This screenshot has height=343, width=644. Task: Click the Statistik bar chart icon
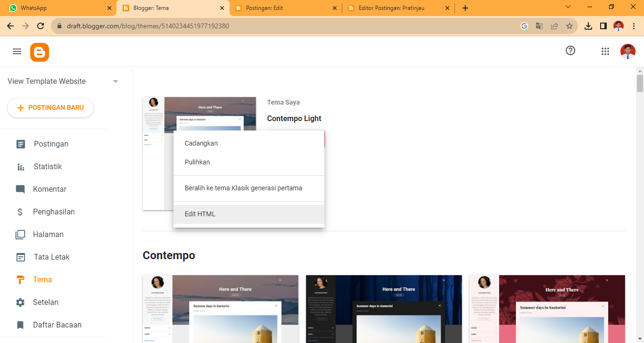point(21,167)
